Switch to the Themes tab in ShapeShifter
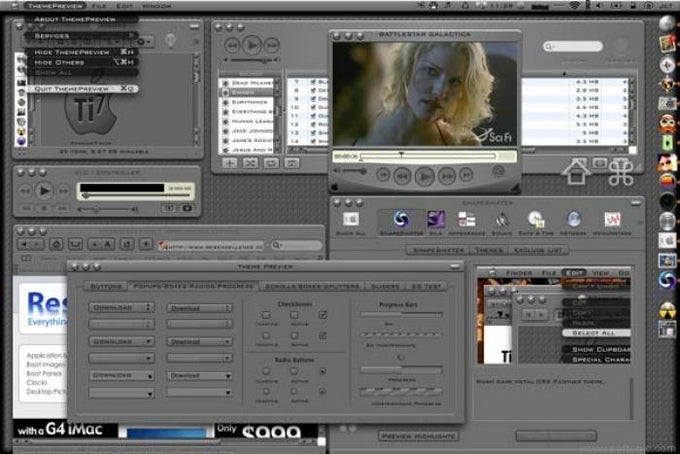Image resolution: width=680 pixels, height=454 pixels. [x=489, y=250]
